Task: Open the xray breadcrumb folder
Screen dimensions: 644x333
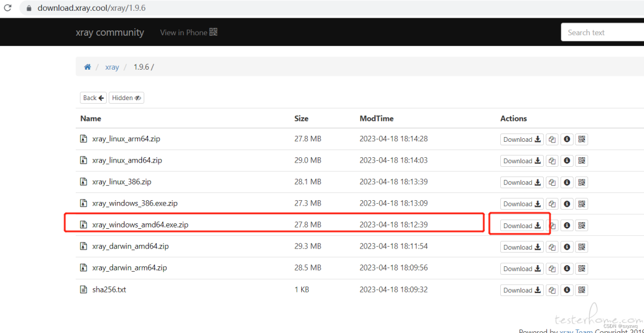Action: 112,67
